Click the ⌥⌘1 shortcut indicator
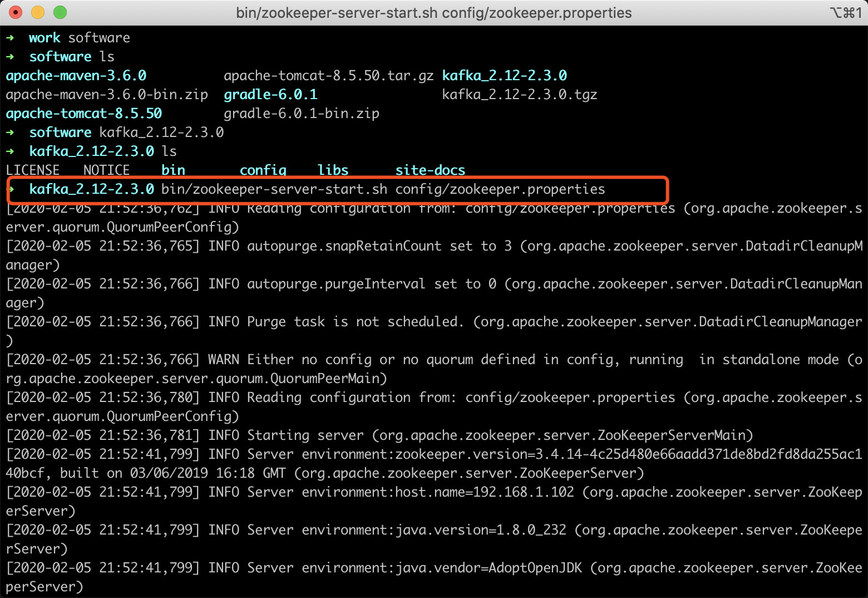This screenshot has width=868, height=598. 845,12
